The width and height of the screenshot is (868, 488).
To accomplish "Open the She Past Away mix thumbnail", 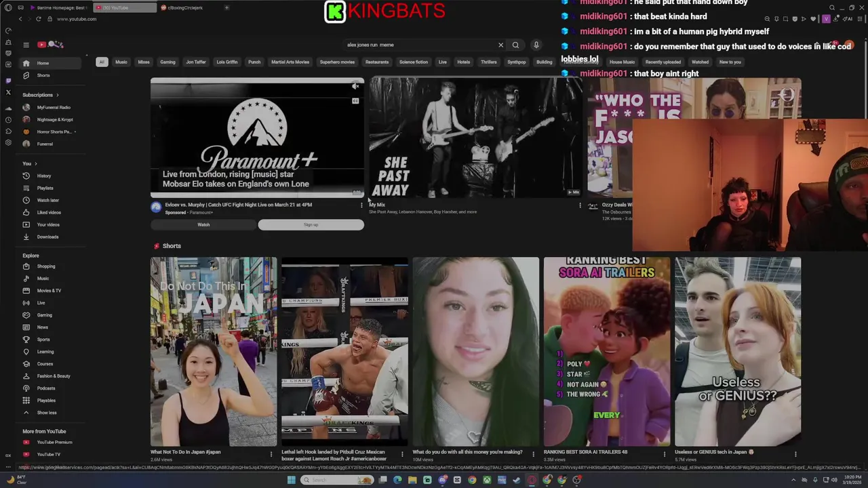I will tap(475, 138).
